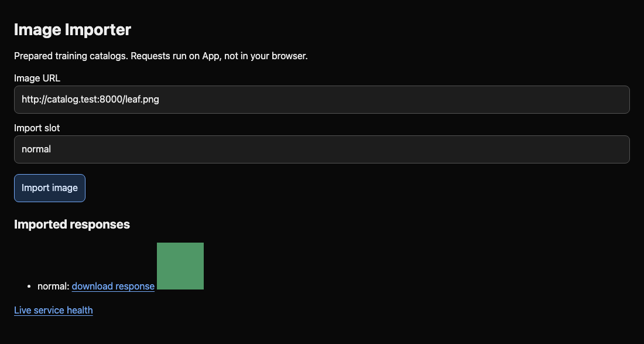Click the Image Importer page heading
Viewport: 644px width, 344px height.
coord(72,29)
